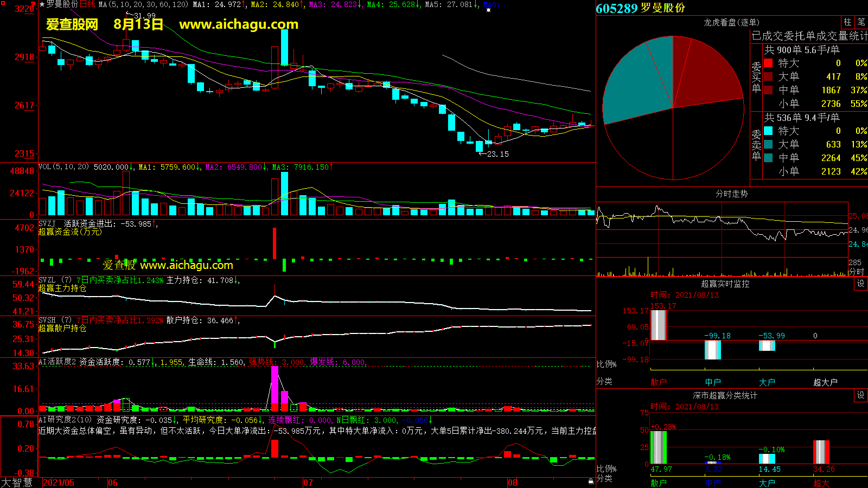Click the bright red 特大 buy order swatch
The height and width of the screenshot is (488, 868).
click(x=768, y=63)
